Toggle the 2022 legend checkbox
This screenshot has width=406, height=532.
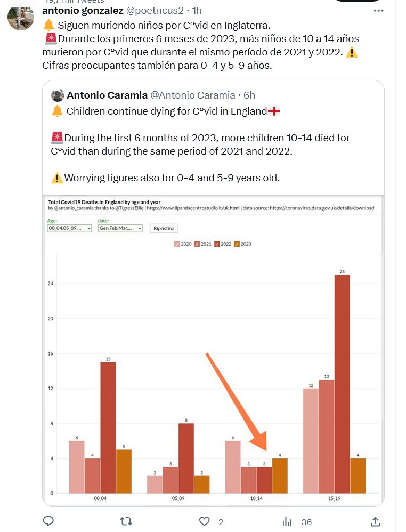click(x=216, y=244)
